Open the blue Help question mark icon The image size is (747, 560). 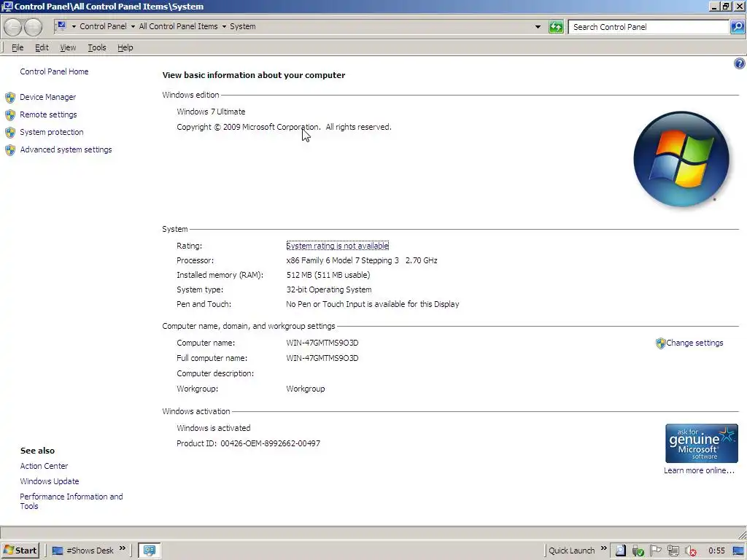pos(740,63)
